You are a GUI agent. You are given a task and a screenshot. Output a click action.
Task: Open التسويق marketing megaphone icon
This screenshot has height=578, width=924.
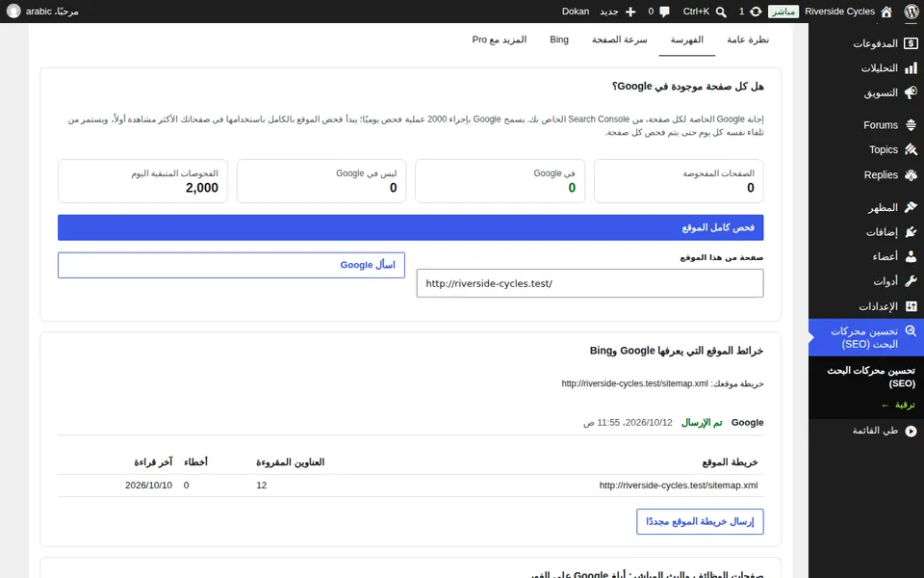coord(911,93)
